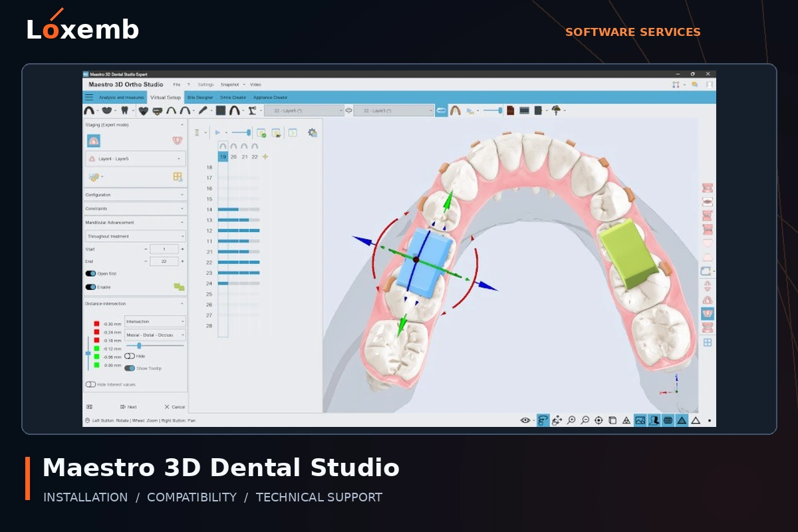Toggle the Hide switch
798x532 pixels.
click(x=130, y=356)
